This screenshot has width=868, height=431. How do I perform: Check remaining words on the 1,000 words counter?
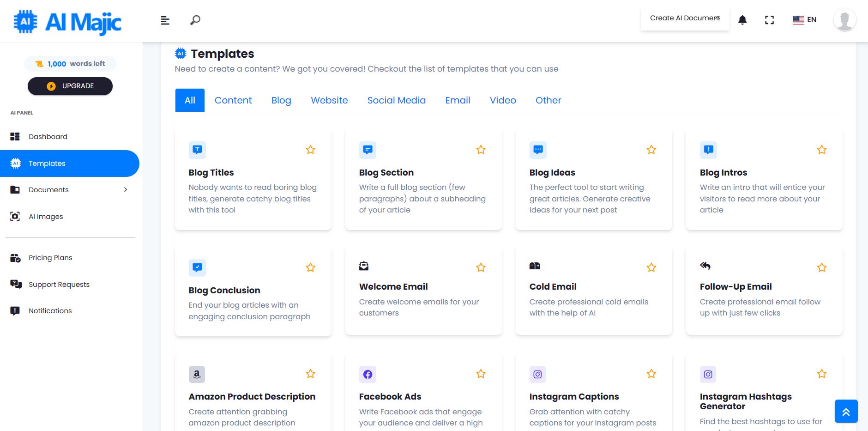click(70, 63)
